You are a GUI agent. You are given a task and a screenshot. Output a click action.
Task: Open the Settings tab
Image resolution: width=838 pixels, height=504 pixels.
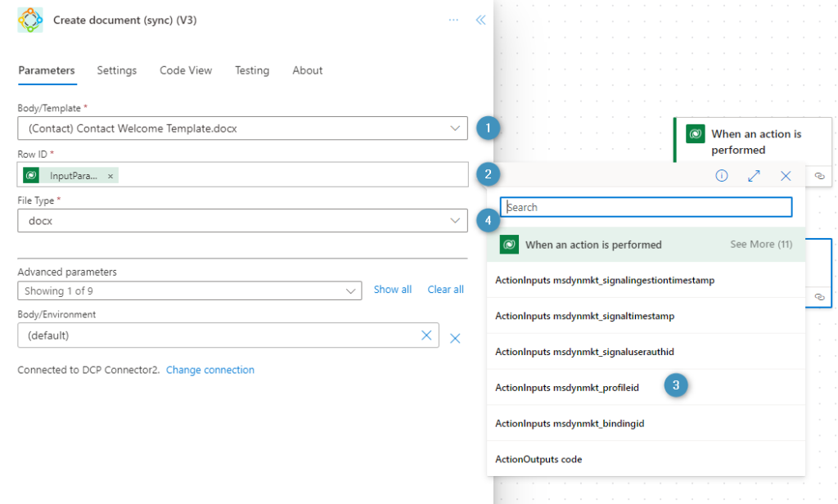[x=116, y=70]
